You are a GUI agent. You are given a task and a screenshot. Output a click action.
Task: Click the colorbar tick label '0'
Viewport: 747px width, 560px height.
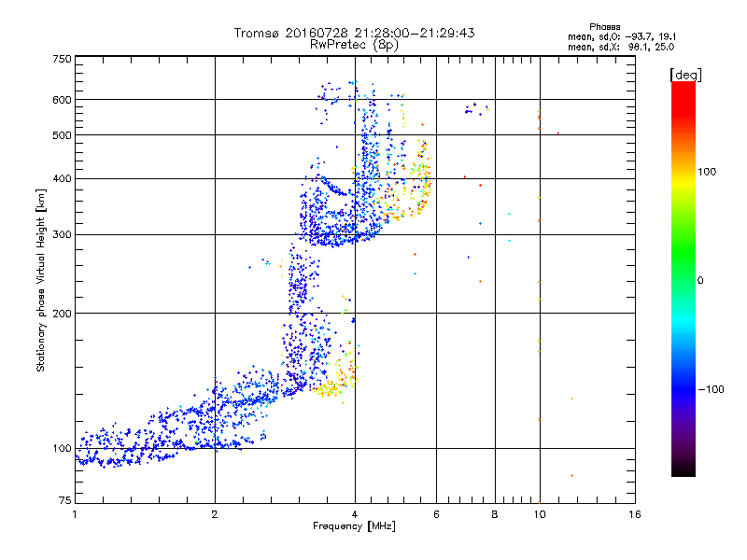coord(700,281)
